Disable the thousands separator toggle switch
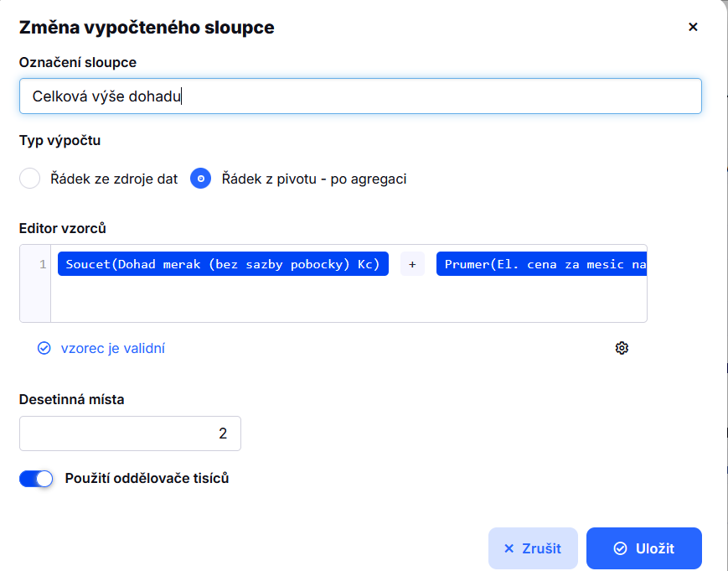The width and height of the screenshot is (728, 571). (36, 479)
